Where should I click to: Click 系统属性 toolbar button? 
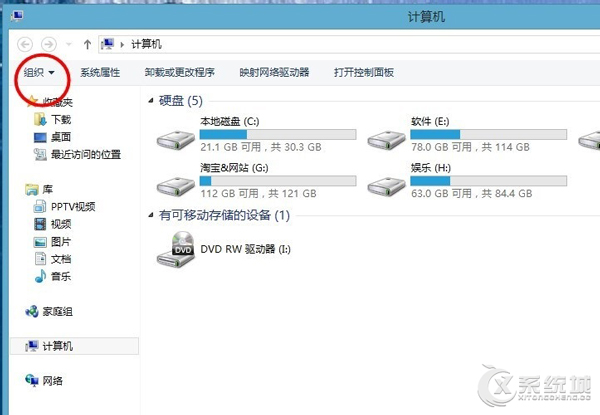100,72
